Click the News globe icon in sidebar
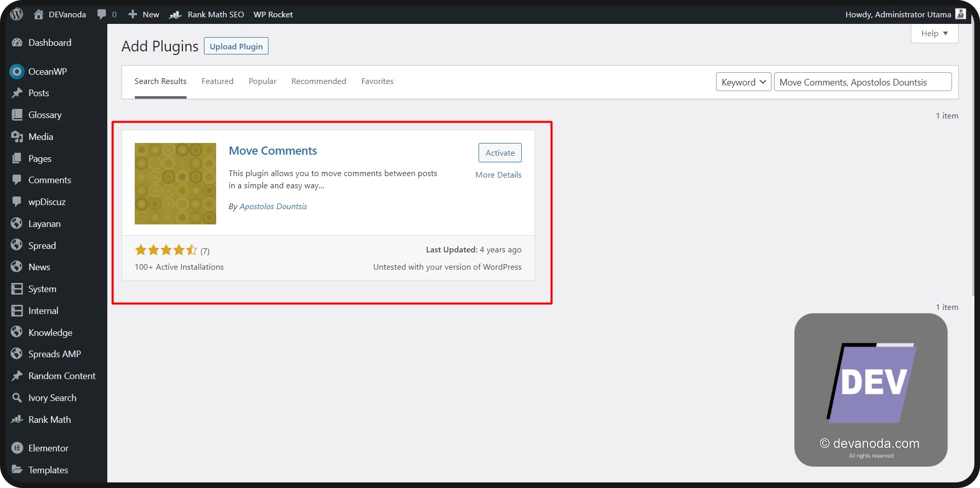The width and height of the screenshot is (980, 488). [17, 267]
